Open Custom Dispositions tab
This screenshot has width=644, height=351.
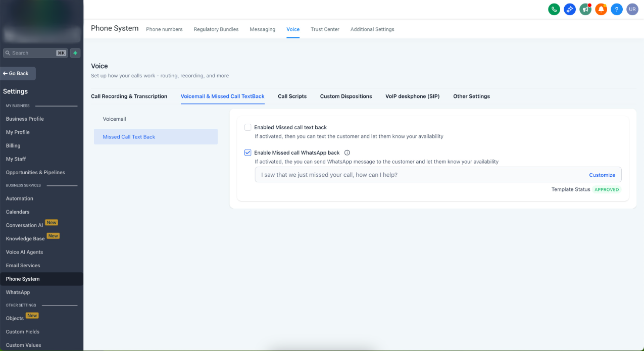pos(346,96)
